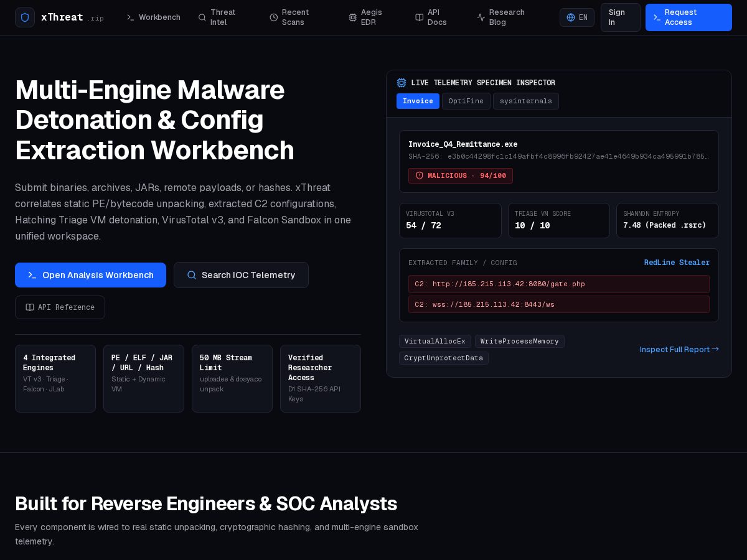Select the SHA-256 hash text
This screenshot has width=747, height=560.
(x=558, y=157)
